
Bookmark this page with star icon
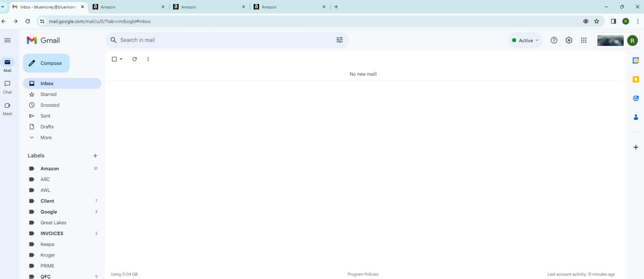pos(597,21)
